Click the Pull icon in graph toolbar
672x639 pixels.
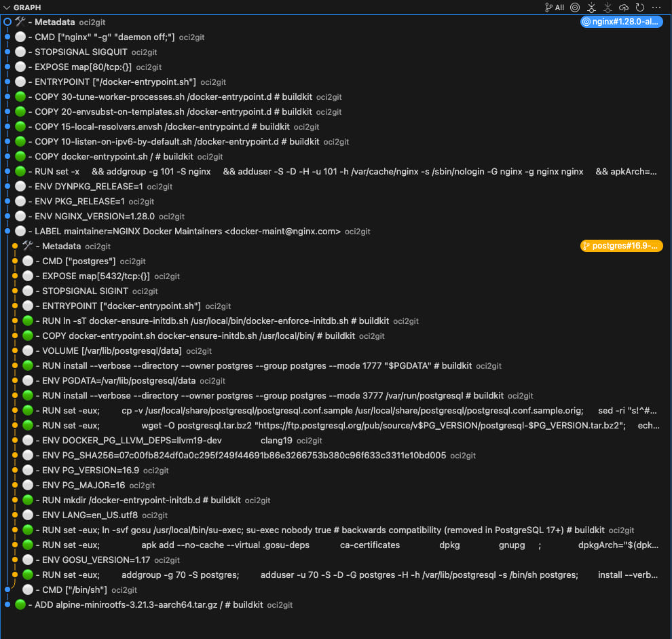pos(608,7)
